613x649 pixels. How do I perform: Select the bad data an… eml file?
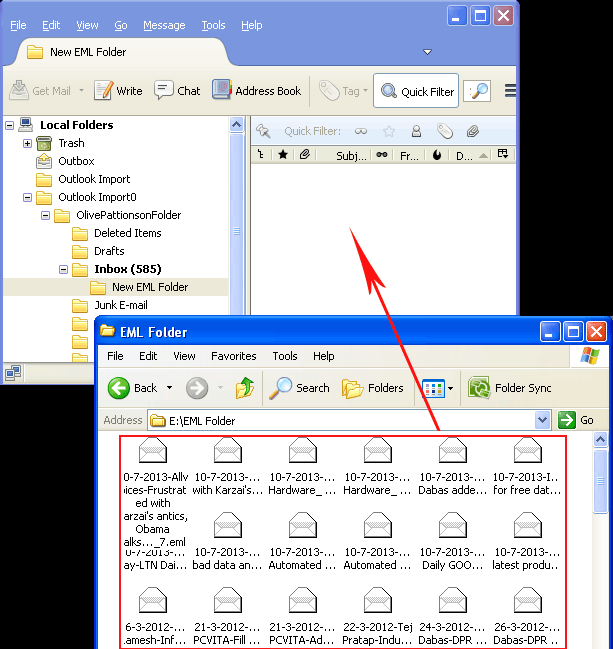227,541
